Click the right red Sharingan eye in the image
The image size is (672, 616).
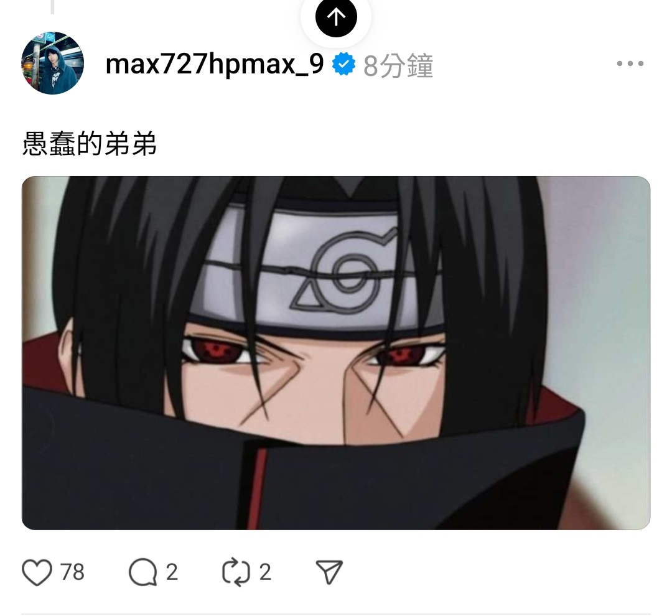point(405,355)
